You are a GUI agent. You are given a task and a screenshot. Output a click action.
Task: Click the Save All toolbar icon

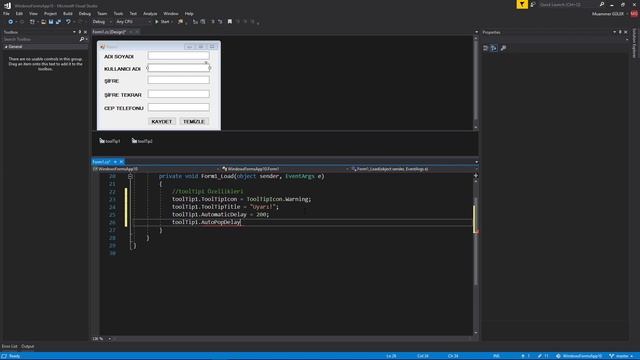[x=58, y=22]
